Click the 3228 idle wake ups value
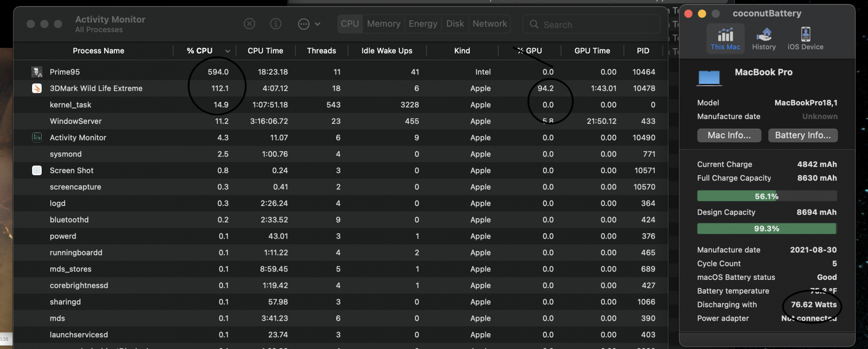The width and height of the screenshot is (868, 349). (410, 105)
